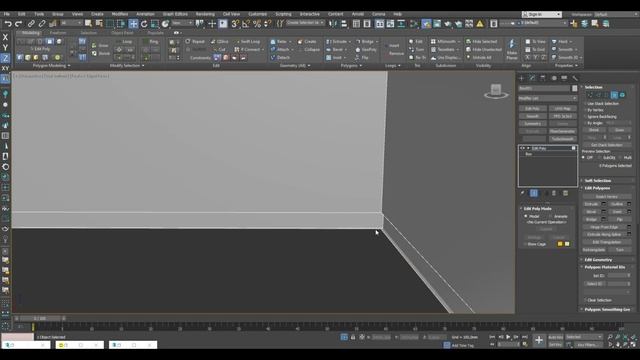The image size is (640, 360).
Task: Switch to the Freeform ribbon tab
Action: coord(58,33)
